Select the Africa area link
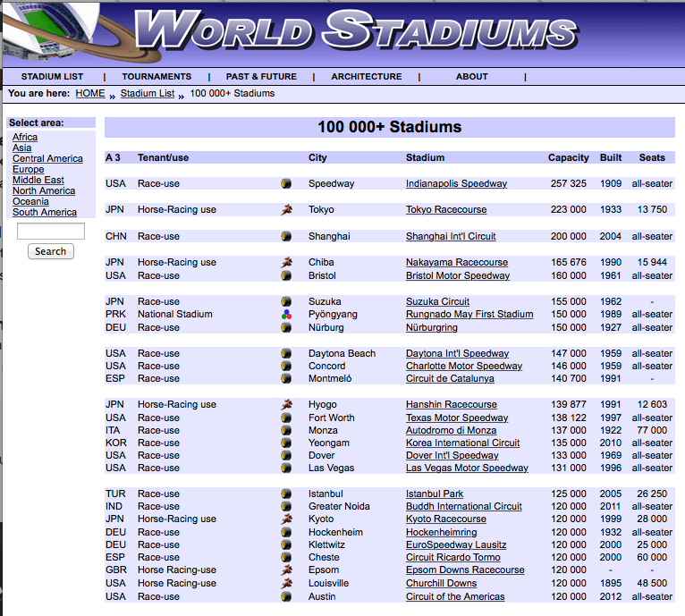685x616 pixels. point(25,137)
